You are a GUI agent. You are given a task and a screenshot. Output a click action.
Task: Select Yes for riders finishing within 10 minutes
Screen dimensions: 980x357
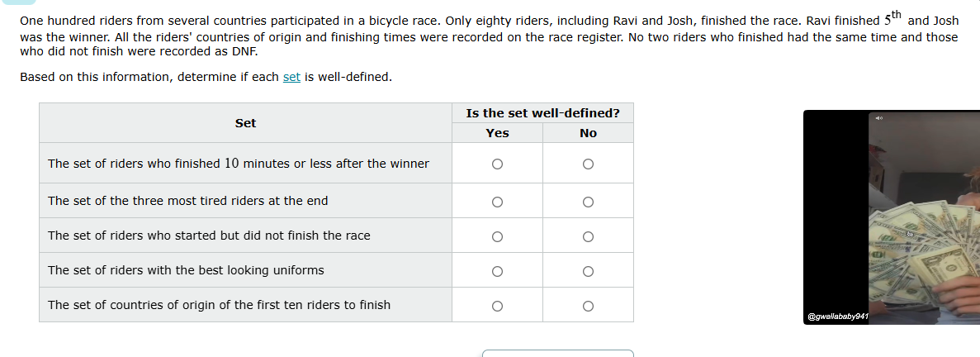[497, 164]
